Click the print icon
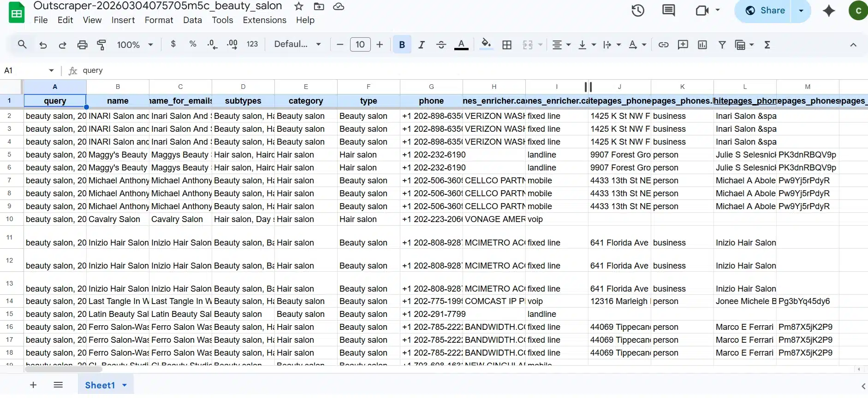This screenshot has width=868, height=398. coord(82,45)
